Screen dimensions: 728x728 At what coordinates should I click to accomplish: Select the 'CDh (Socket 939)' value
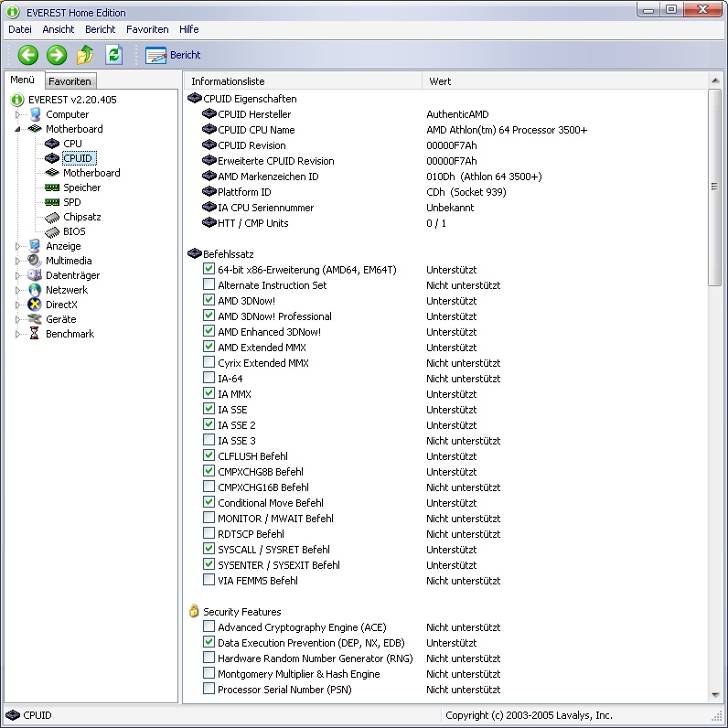tap(466, 192)
